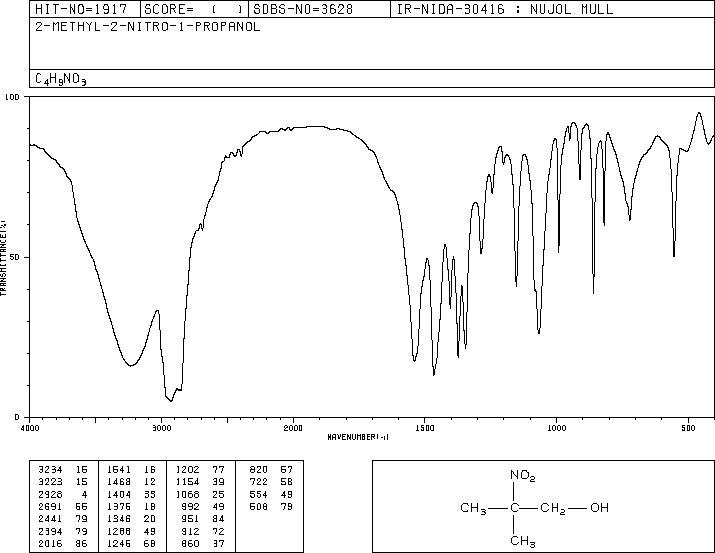The height and width of the screenshot is (553, 715).
Task: Click the peak table row 1346 20
Action: point(131,519)
